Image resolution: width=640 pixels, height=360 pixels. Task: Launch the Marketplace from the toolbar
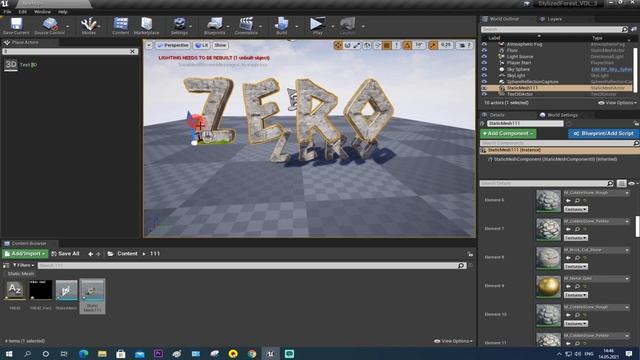coord(147,26)
